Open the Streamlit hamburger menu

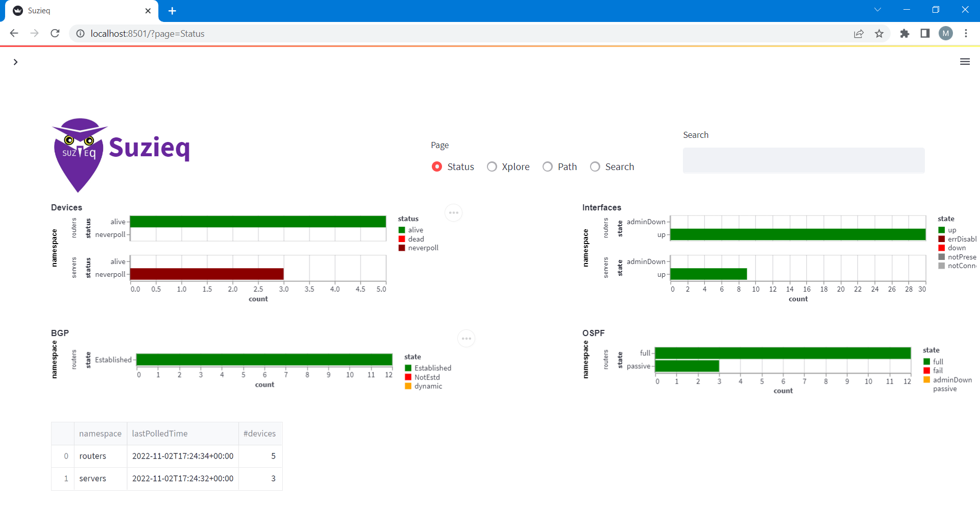pos(965,62)
